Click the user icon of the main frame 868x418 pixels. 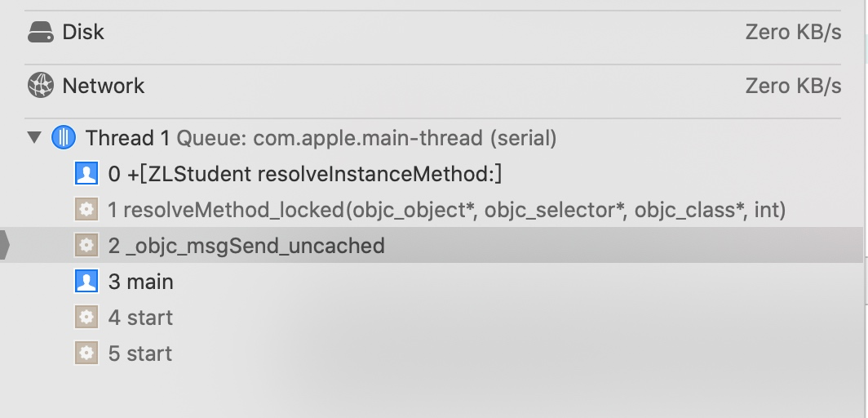click(86, 281)
